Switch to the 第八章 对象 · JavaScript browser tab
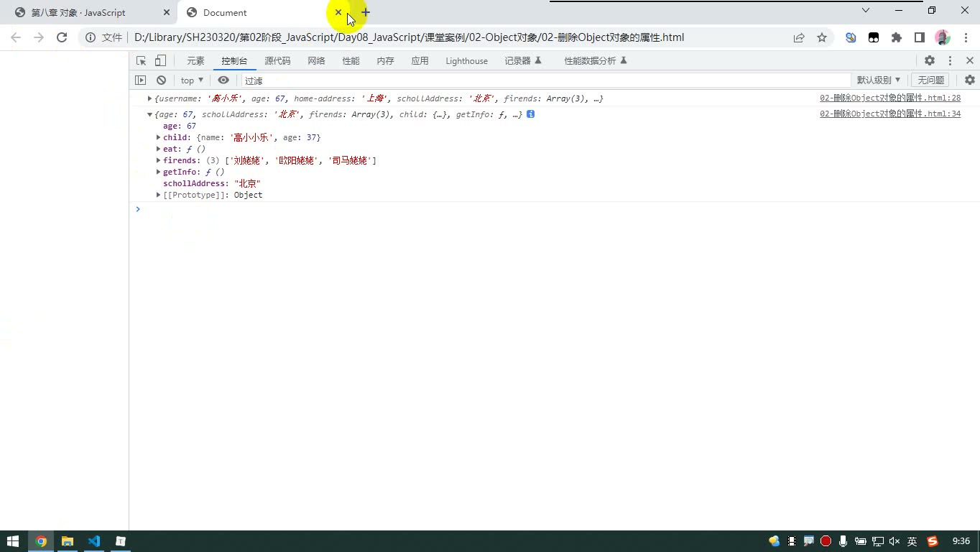 click(x=88, y=12)
